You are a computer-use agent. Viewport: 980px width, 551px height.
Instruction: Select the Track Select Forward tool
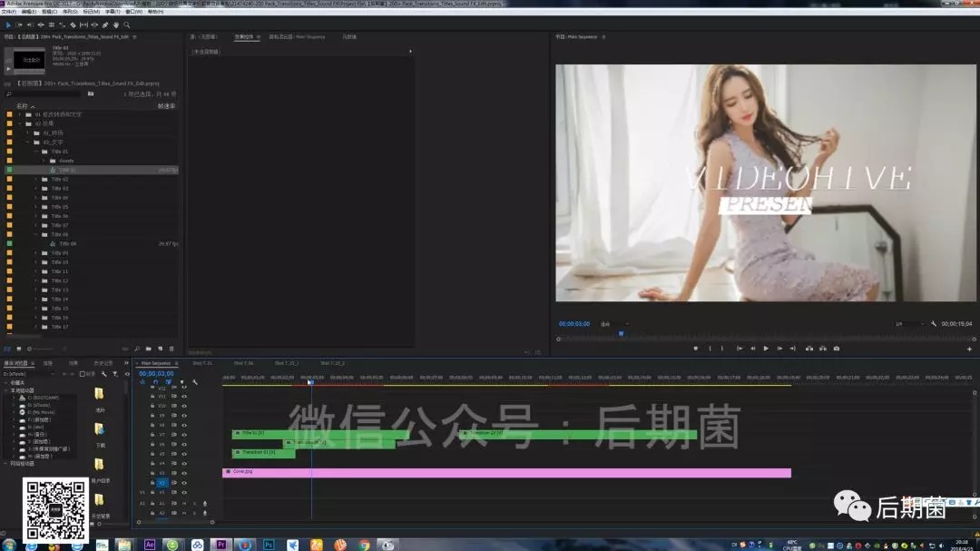coord(19,25)
